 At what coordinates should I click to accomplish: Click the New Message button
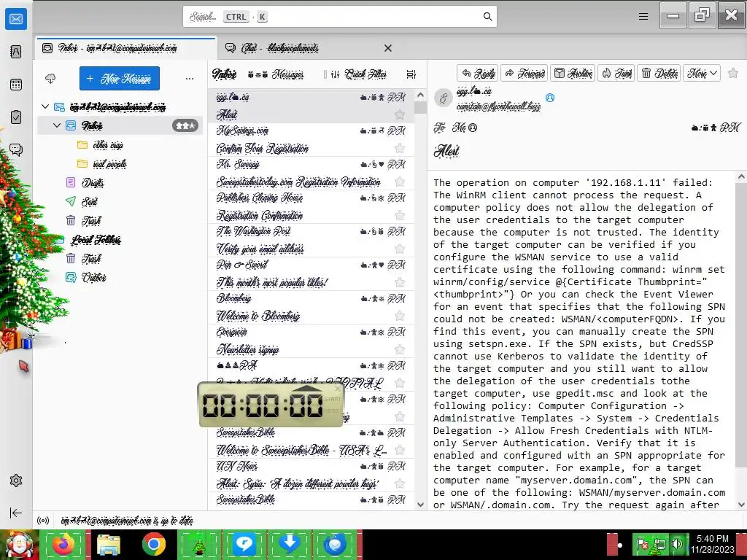point(120,79)
